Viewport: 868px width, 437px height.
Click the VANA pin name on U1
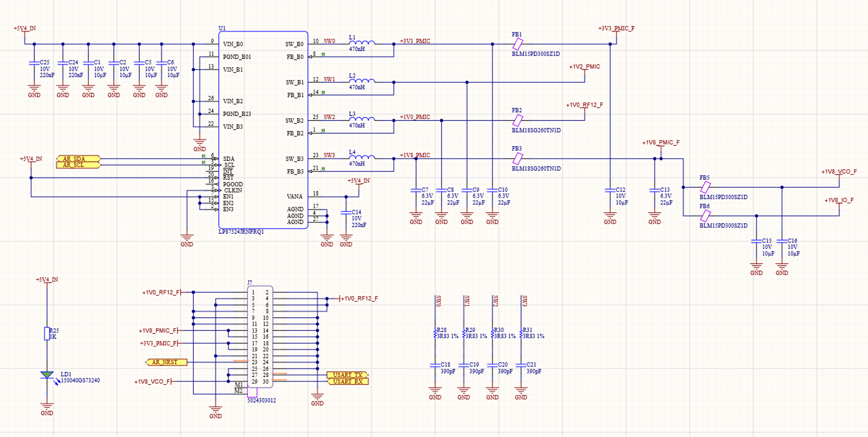click(x=294, y=196)
